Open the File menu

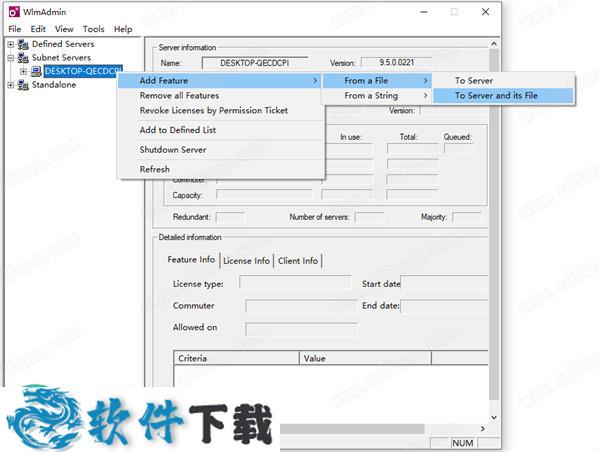point(15,29)
